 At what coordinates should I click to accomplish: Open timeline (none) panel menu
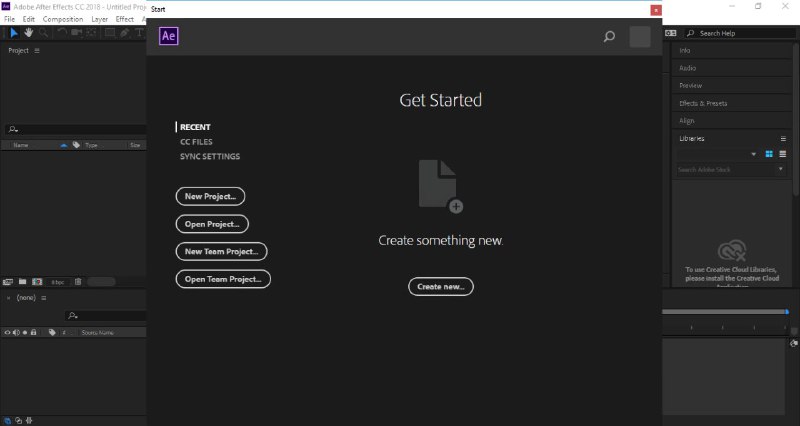pos(44,297)
